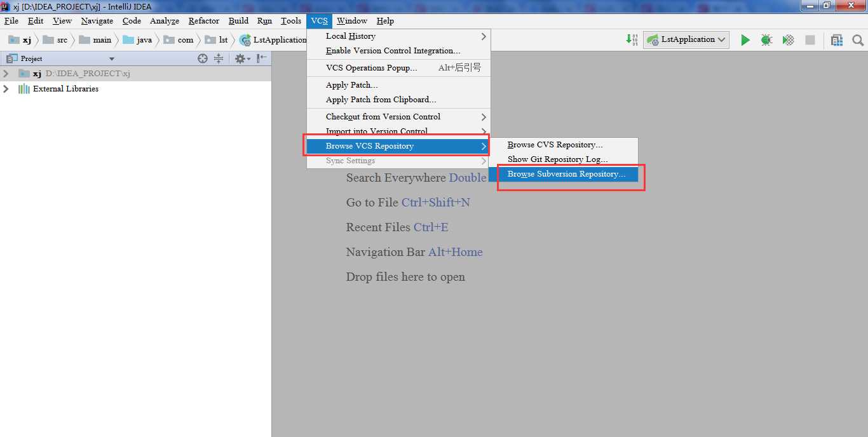Screen dimensions: 868x437
Task: Click the Collapse All icon in Project panel
Action: (219, 58)
